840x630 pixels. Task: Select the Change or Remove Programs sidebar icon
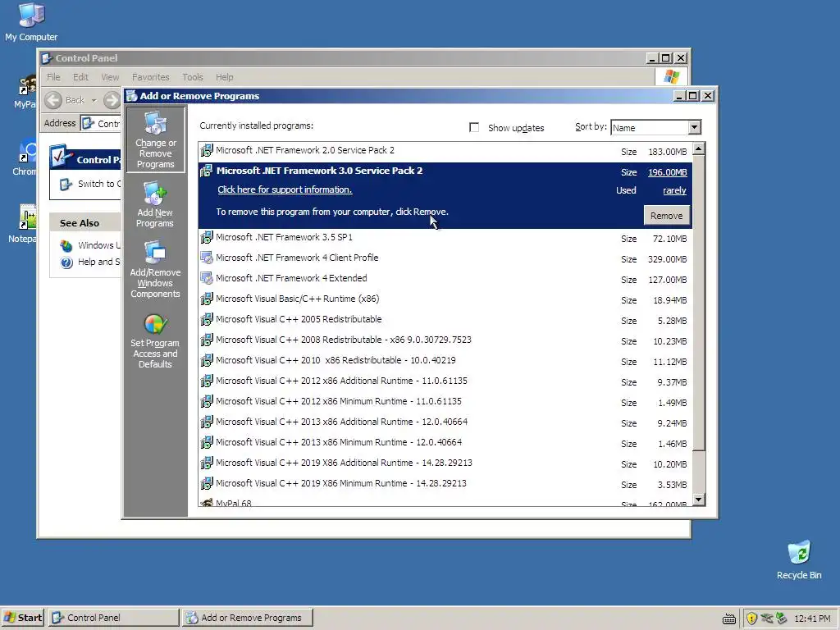pos(155,139)
